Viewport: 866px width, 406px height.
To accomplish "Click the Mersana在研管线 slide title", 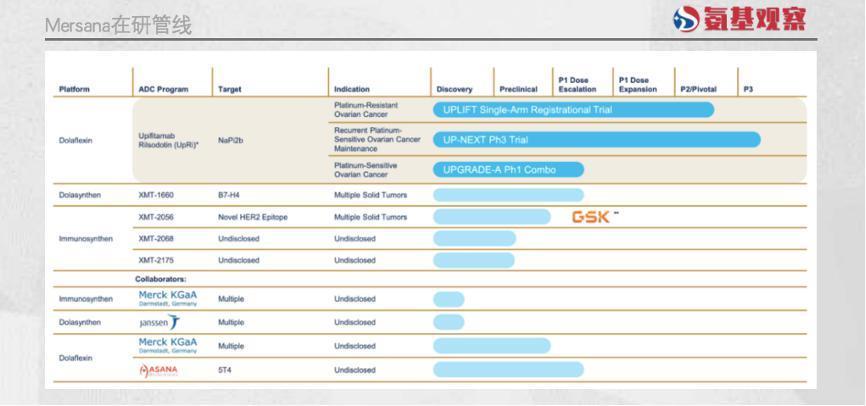I will pyautogui.click(x=118, y=26).
